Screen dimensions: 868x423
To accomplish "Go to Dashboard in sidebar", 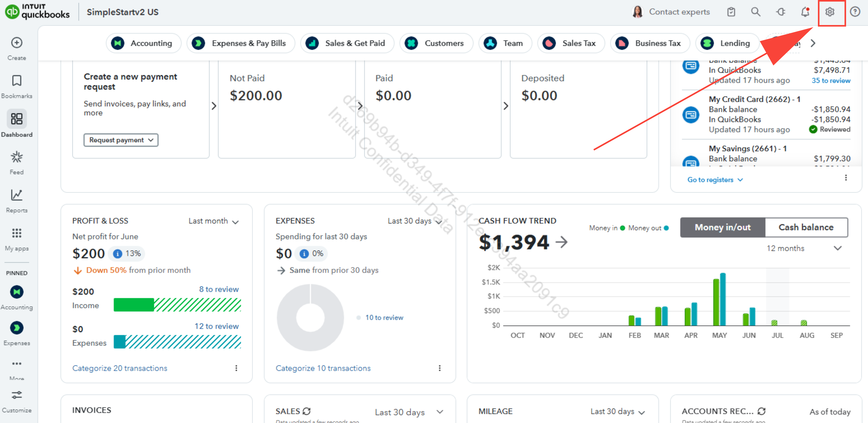I will tap(16, 124).
